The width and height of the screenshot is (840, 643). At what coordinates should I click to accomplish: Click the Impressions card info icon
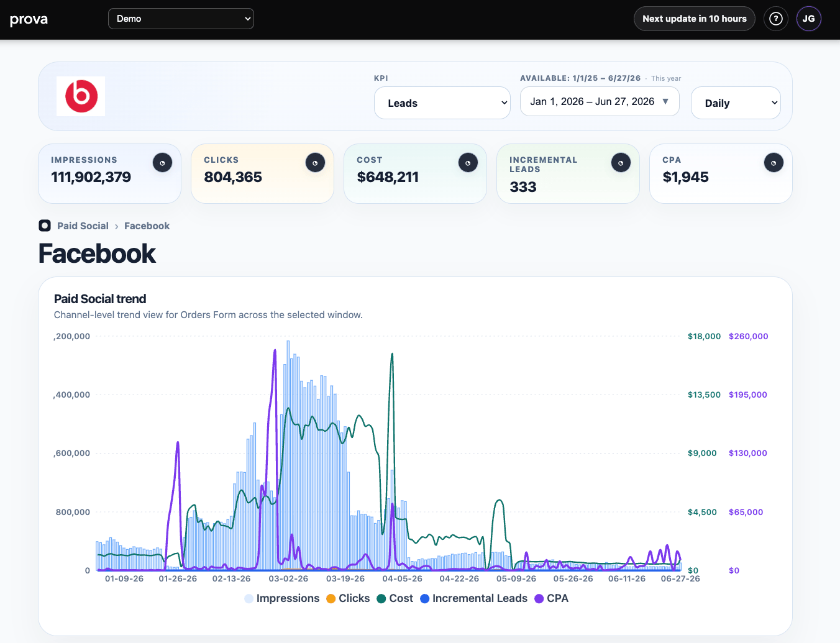coord(162,163)
